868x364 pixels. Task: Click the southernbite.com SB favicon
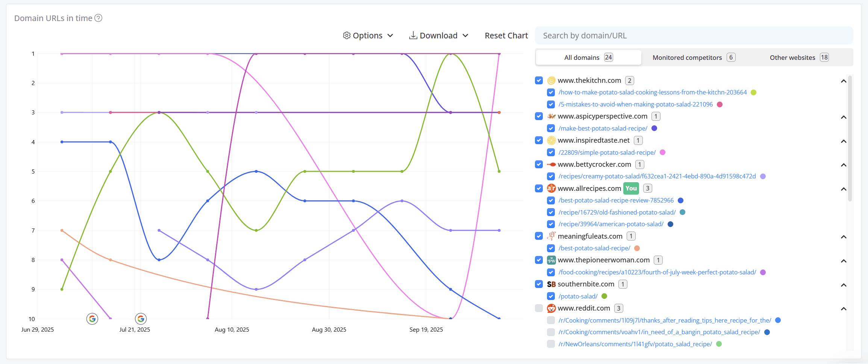551,284
